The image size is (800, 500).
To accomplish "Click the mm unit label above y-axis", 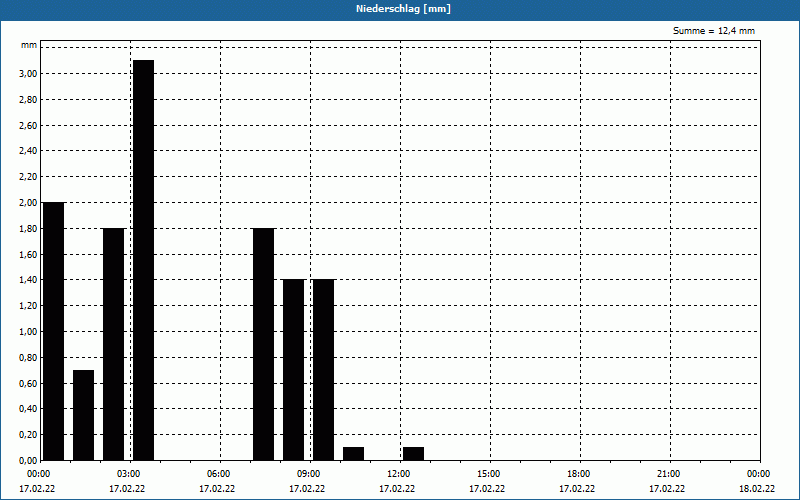I will (29, 45).
